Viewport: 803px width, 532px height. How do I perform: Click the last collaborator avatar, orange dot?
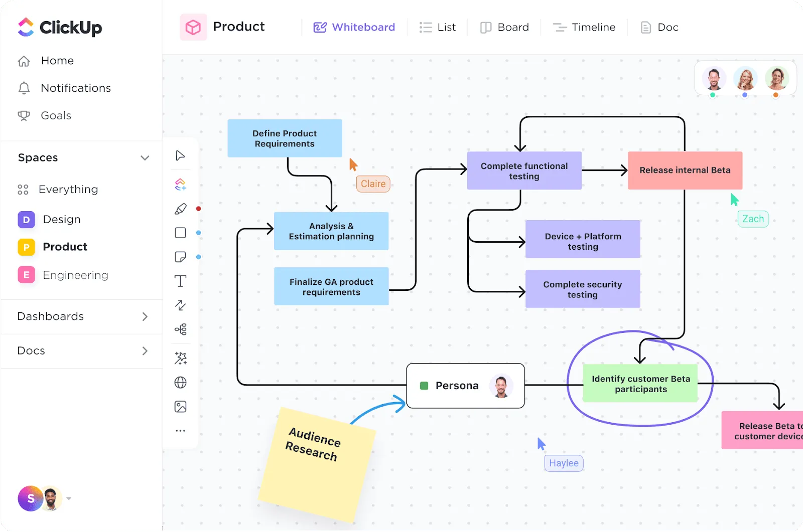(777, 79)
